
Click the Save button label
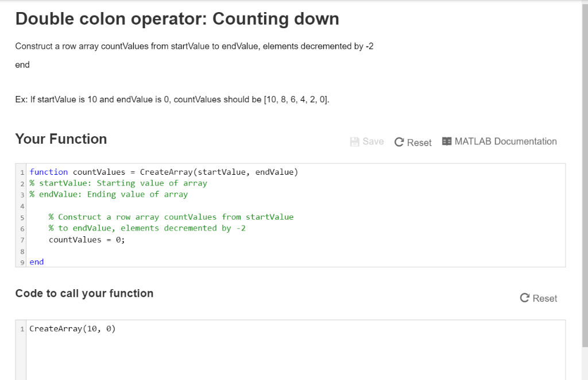pyautogui.click(x=373, y=141)
